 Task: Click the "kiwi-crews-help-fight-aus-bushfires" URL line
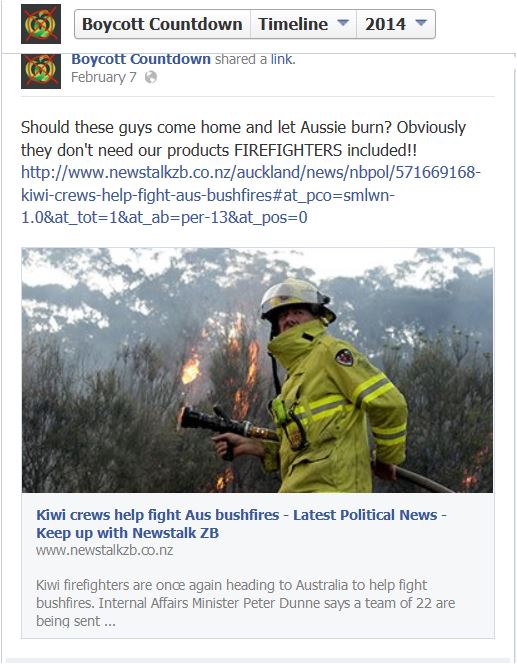[x=208, y=195]
